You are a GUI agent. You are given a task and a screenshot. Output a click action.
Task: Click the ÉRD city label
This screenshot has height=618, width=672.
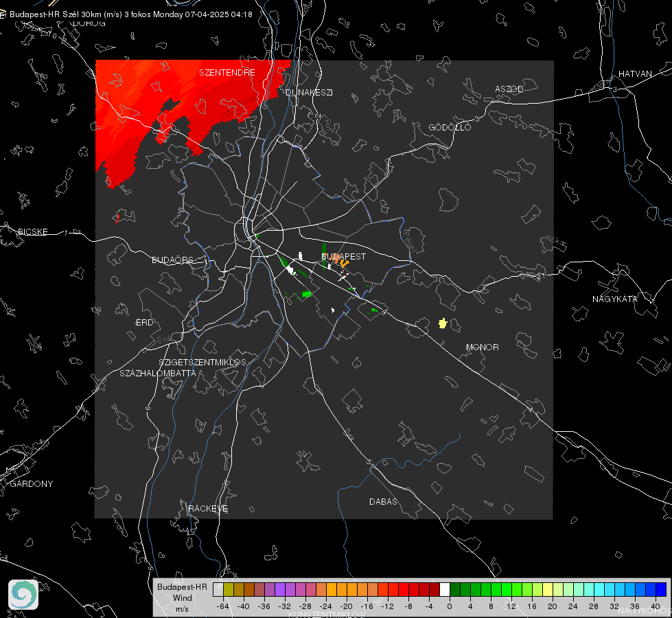coord(144,322)
